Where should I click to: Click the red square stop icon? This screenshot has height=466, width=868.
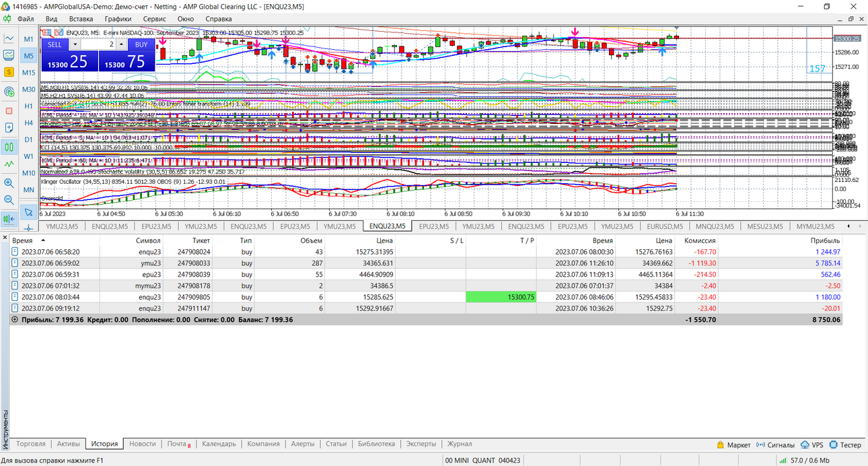tap(9, 110)
